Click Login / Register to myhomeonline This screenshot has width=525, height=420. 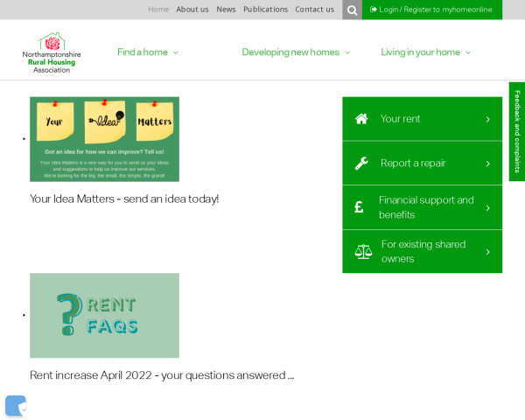pos(432,10)
